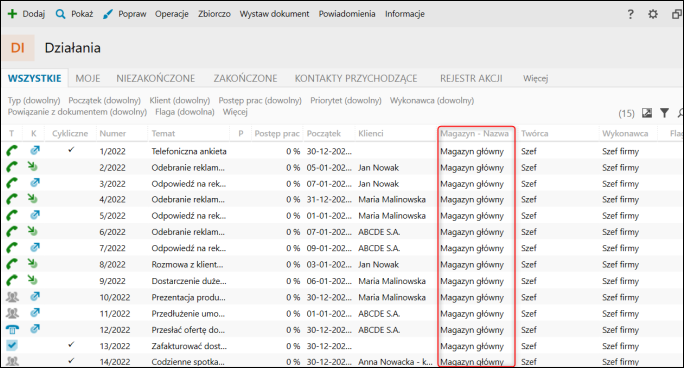
Task: Select the WSZYSTKIE tab
Action: point(34,78)
